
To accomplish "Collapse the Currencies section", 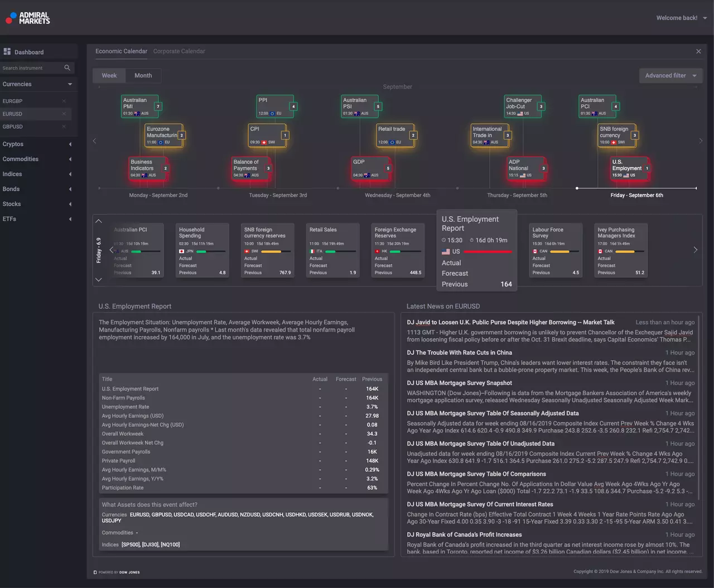I will click(70, 84).
